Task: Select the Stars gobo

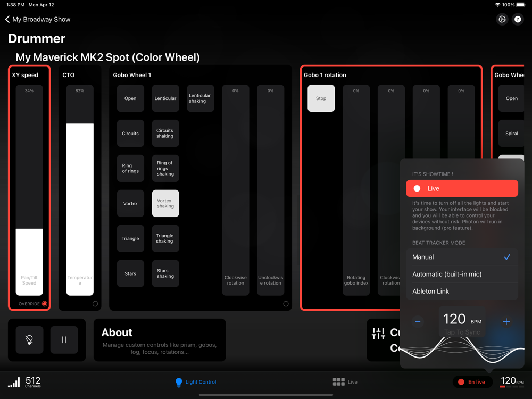Action: (130, 273)
